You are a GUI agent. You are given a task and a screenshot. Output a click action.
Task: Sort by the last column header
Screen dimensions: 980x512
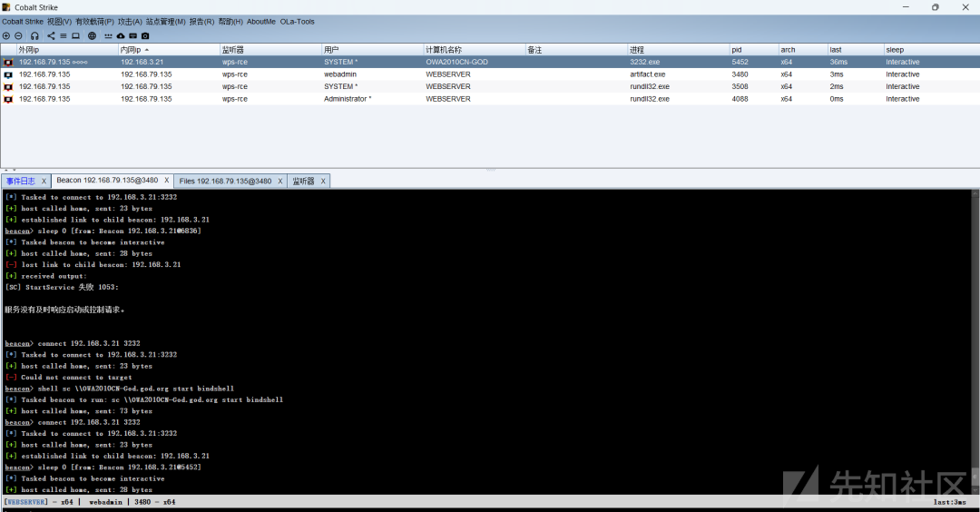click(856, 49)
